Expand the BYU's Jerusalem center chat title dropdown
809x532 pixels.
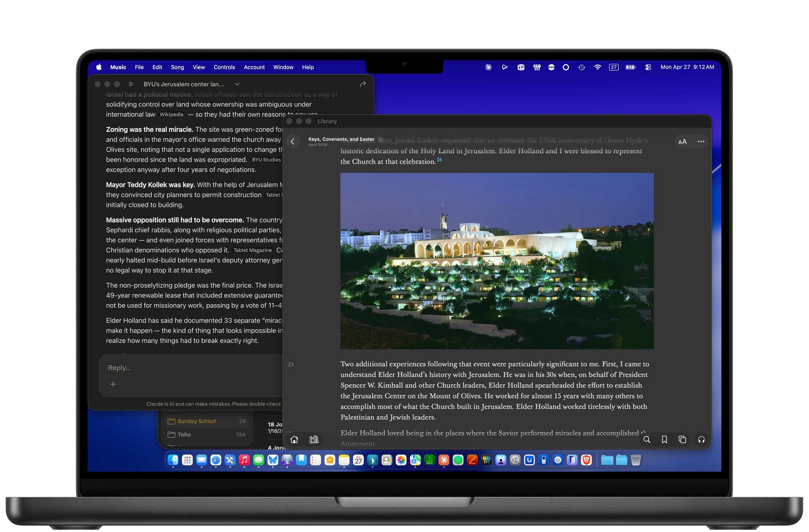[x=237, y=84]
